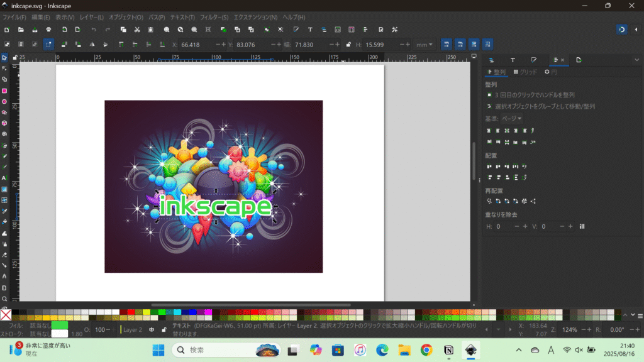Click the remove overlaps apply icon
This screenshot has width=644, height=362.
[582, 226]
